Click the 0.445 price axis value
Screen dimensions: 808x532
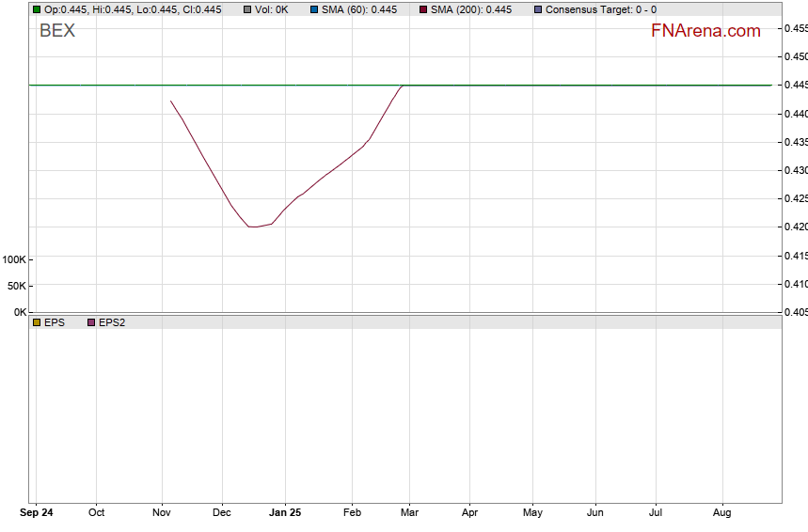(x=795, y=86)
